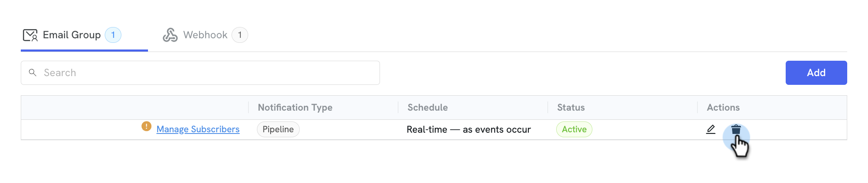The width and height of the screenshot is (868, 183).
Task: Click the Email Group envelope icon
Action: (30, 35)
